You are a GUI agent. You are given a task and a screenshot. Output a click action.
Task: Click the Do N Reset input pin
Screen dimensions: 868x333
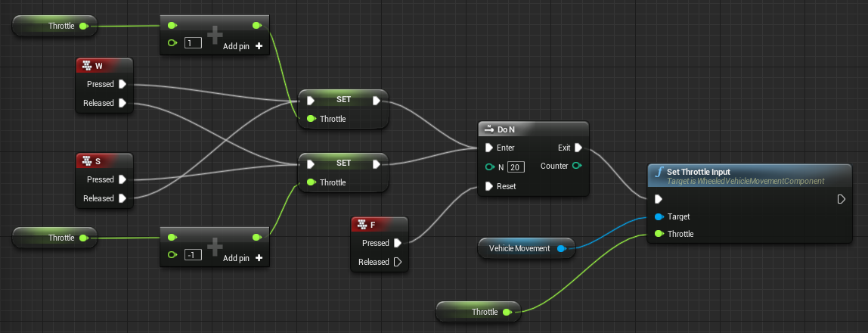click(x=488, y=186)
